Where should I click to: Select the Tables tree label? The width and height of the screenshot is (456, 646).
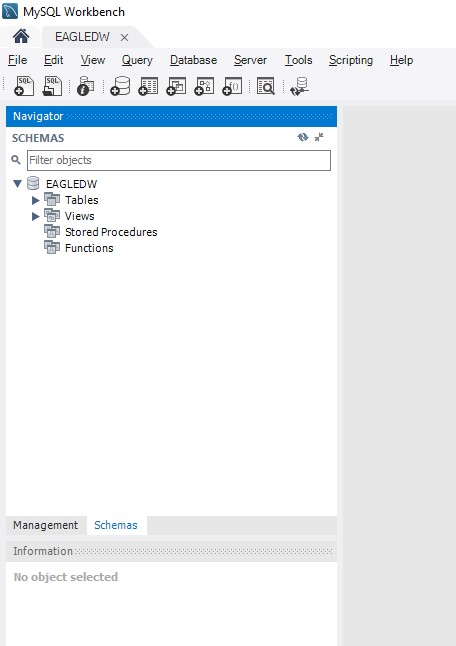82,200
